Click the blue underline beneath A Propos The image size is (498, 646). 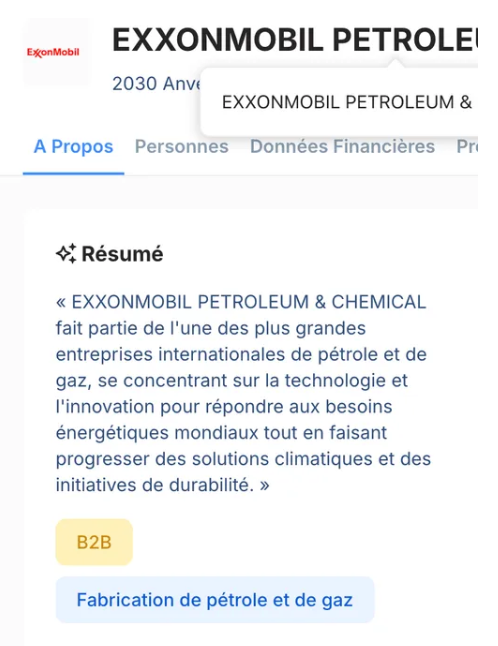click(x=73, y=173)
